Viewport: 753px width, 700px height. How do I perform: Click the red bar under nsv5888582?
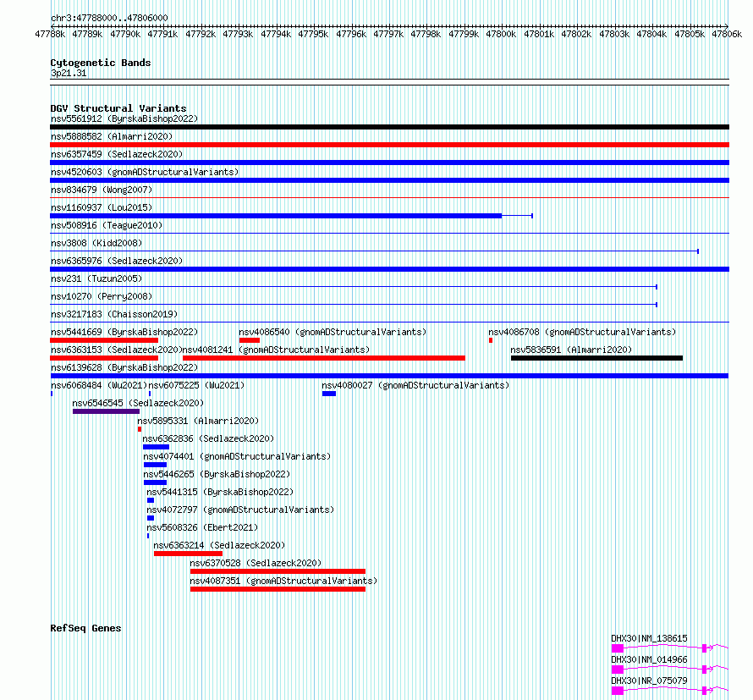389,145
